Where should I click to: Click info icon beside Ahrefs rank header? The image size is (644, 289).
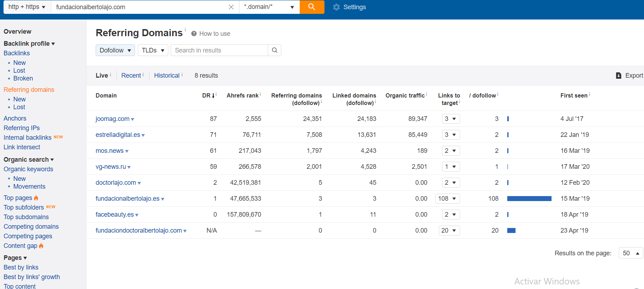pos(260,94)
